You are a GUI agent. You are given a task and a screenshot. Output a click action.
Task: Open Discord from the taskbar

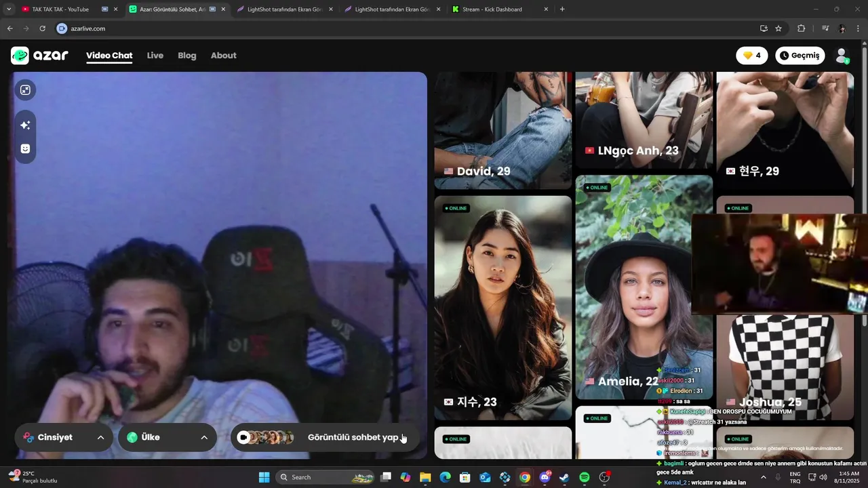545,477
